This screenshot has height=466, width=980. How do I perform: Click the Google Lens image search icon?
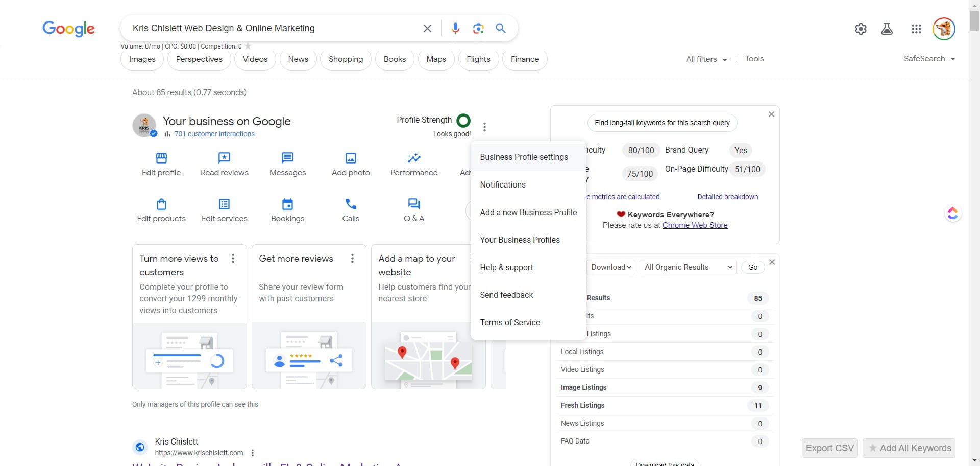pos(478,28)
